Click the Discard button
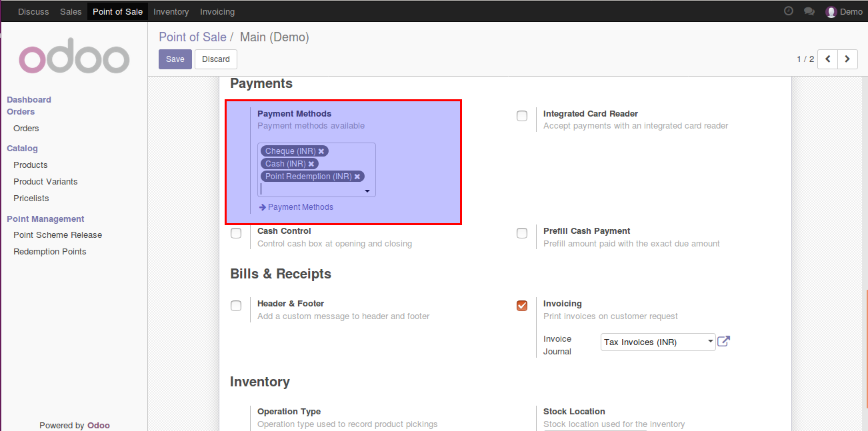868x431 pixels. pos(216,59)
